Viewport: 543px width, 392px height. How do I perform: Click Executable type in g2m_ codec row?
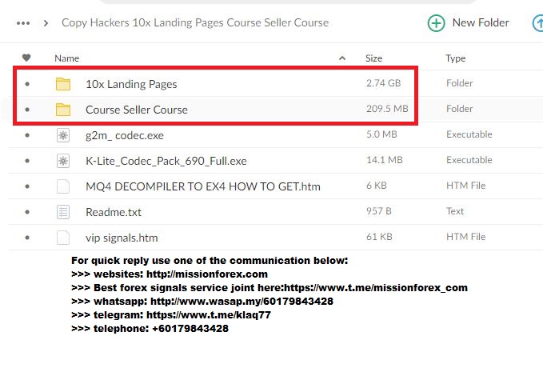[469, 134]
